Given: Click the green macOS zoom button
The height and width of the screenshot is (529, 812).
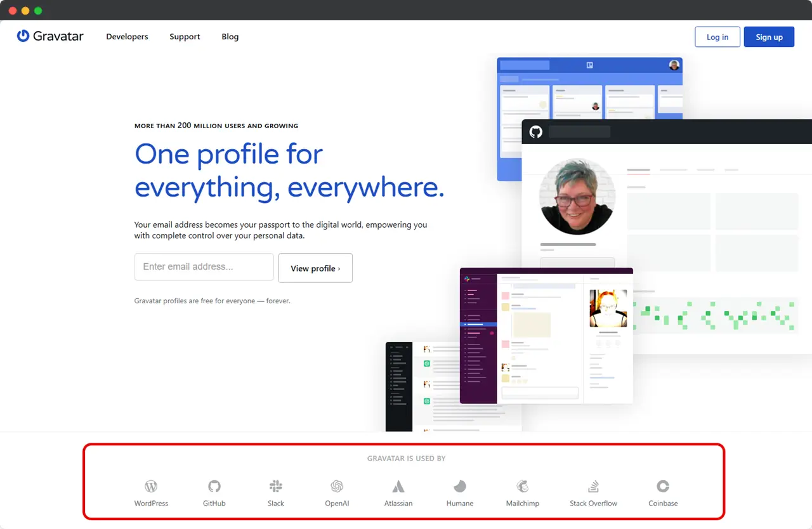Looking at the screenshot, I should coord(38,11).
